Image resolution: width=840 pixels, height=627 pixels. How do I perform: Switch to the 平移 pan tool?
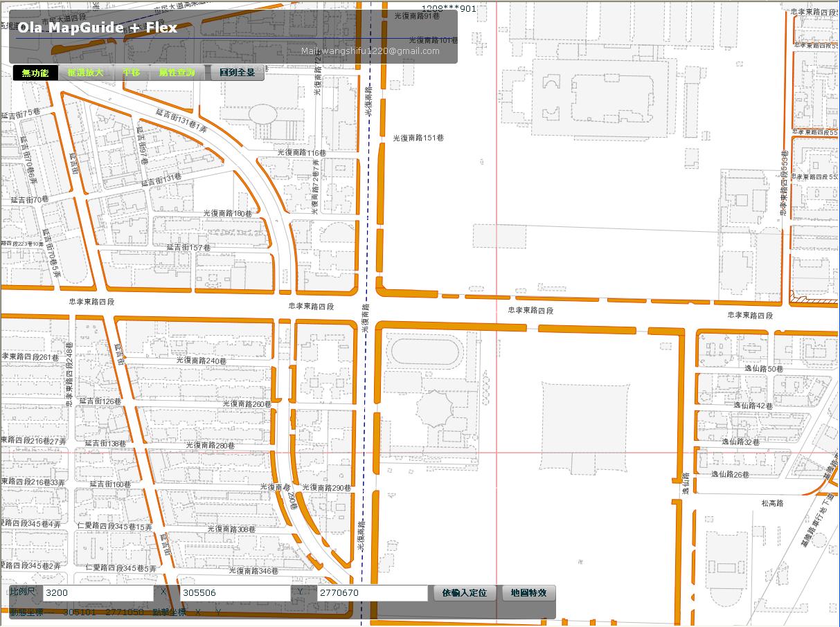point(132,73)
